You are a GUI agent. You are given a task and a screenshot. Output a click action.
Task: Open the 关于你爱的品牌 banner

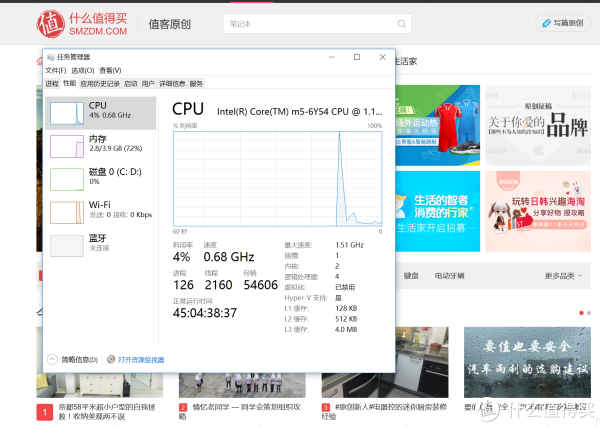(538, 125)
